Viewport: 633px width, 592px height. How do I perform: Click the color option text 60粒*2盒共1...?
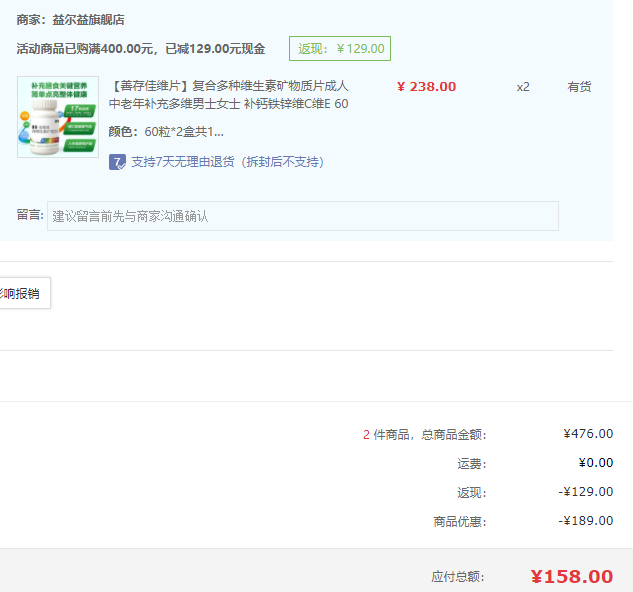click(184, 132)
